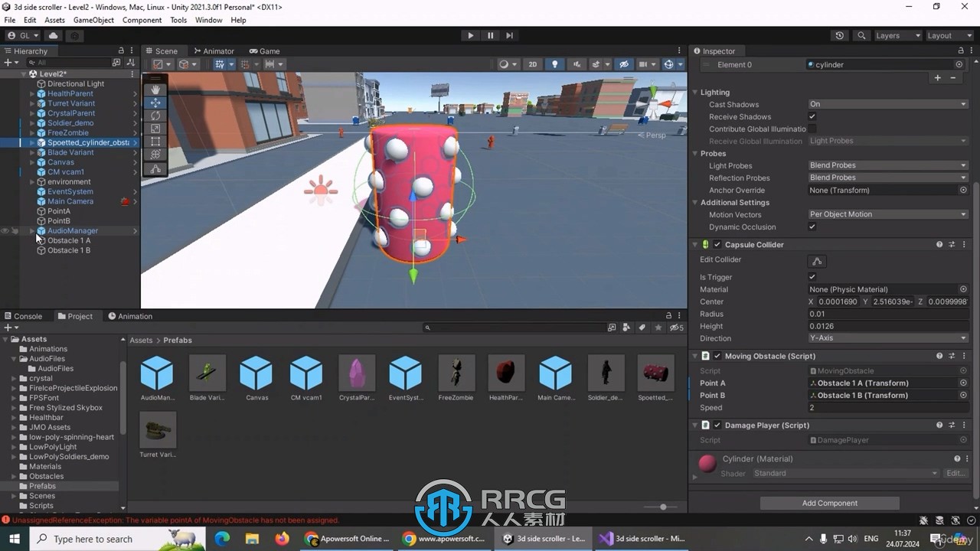Open scene camera settings dropdown

[x=647, y=64]
